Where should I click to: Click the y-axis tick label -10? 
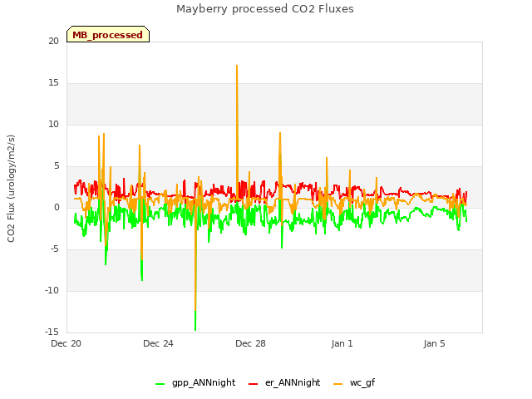tap(52, 290)
